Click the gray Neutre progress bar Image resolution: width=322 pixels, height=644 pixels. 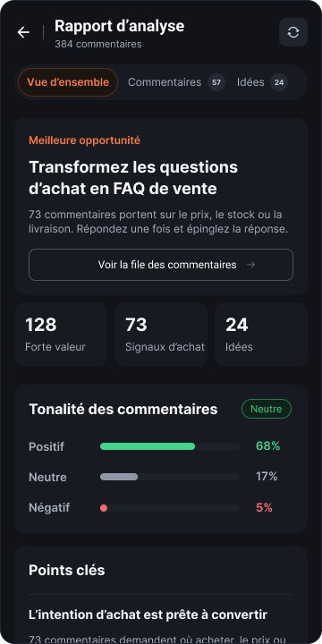point(119,477)
